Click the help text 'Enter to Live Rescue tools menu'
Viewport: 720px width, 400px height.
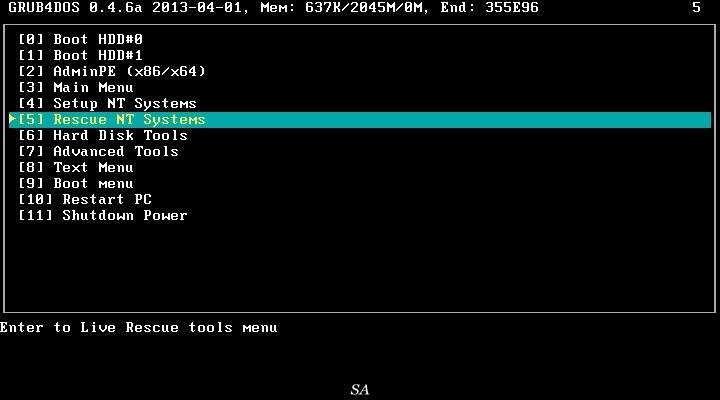[139, 328]
